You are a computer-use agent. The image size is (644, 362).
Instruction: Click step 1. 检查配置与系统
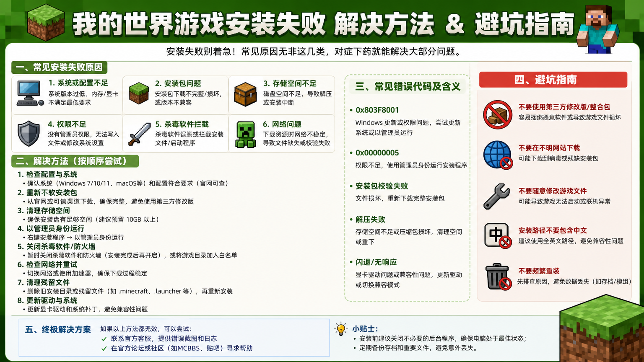point(47,174)
